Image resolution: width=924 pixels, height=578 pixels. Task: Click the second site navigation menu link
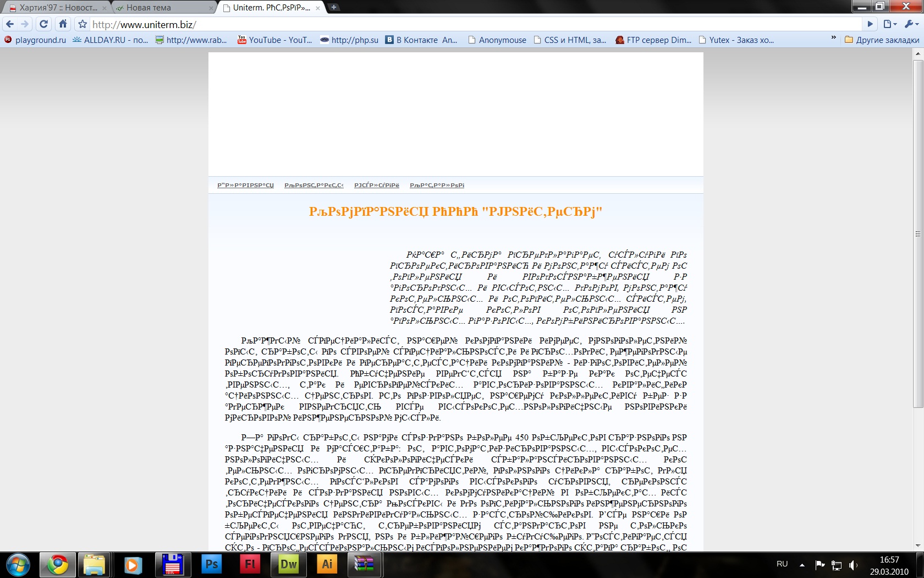coord(314,185)
